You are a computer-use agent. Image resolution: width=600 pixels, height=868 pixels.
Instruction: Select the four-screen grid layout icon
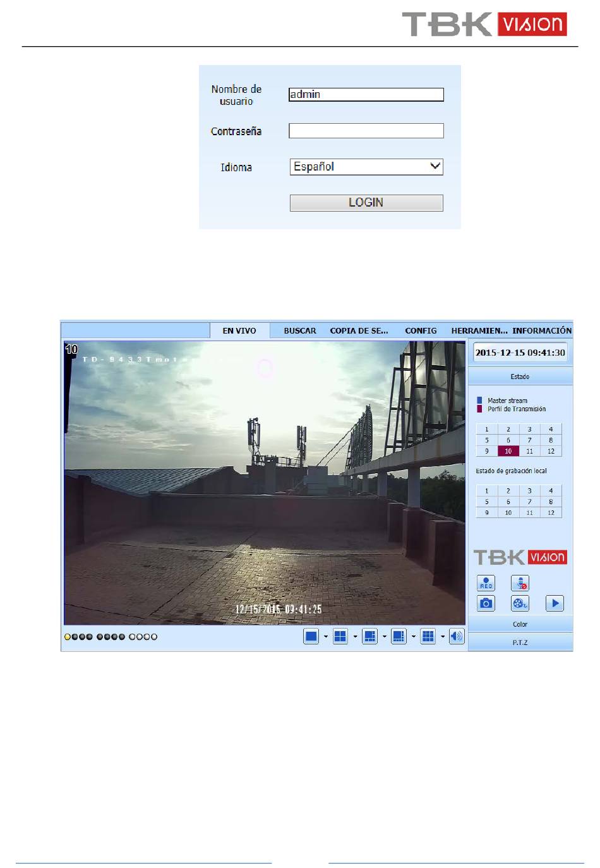click(340, 636)
